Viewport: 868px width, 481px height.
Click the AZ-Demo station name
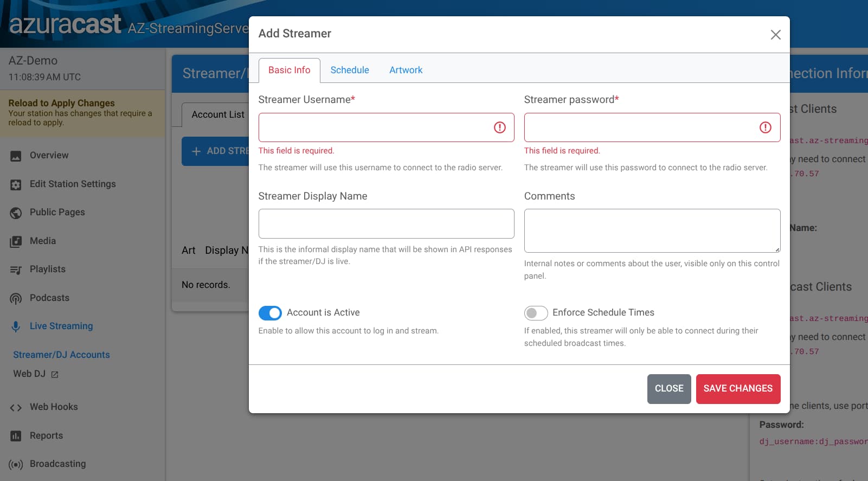pos(33,61)
